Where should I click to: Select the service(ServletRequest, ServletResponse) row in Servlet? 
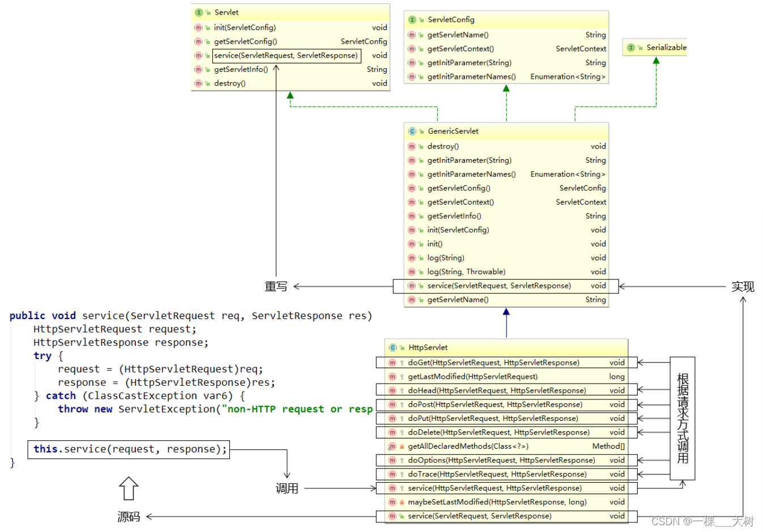point(287,56)
